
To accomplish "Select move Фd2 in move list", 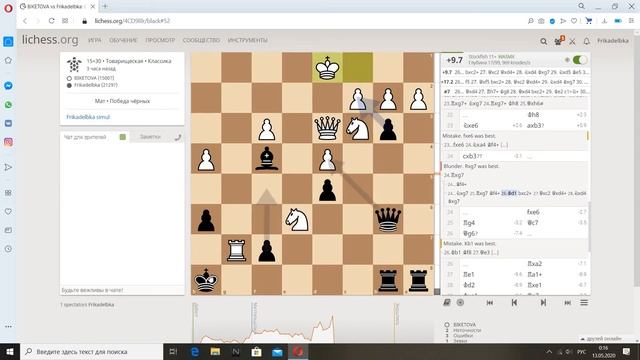I will (x=469, y=285).
